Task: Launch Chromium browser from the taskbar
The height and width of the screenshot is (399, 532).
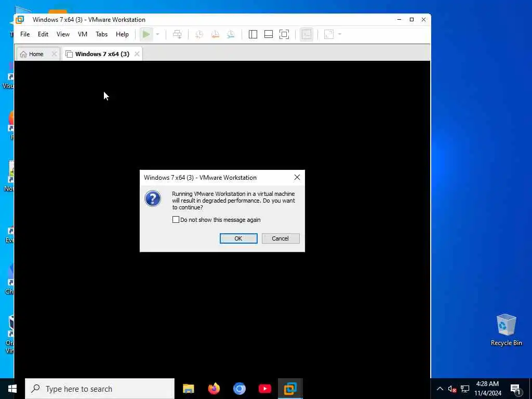Action: click(240, 389)
